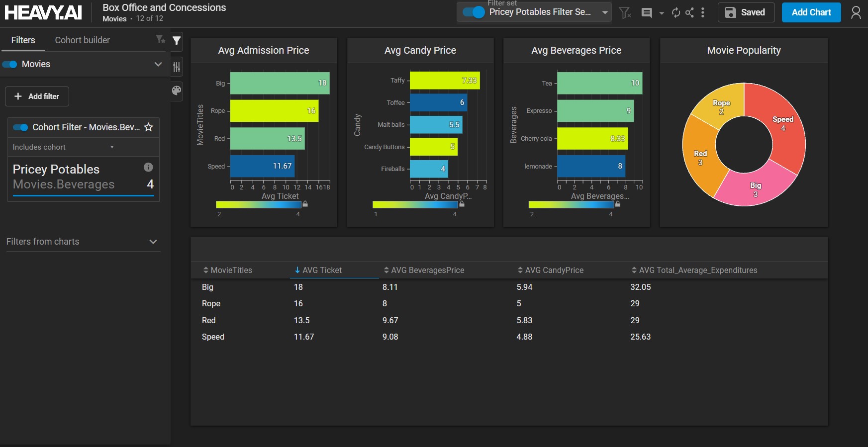
Task: Open the color palette side panel
Action: tap(177, 90)
